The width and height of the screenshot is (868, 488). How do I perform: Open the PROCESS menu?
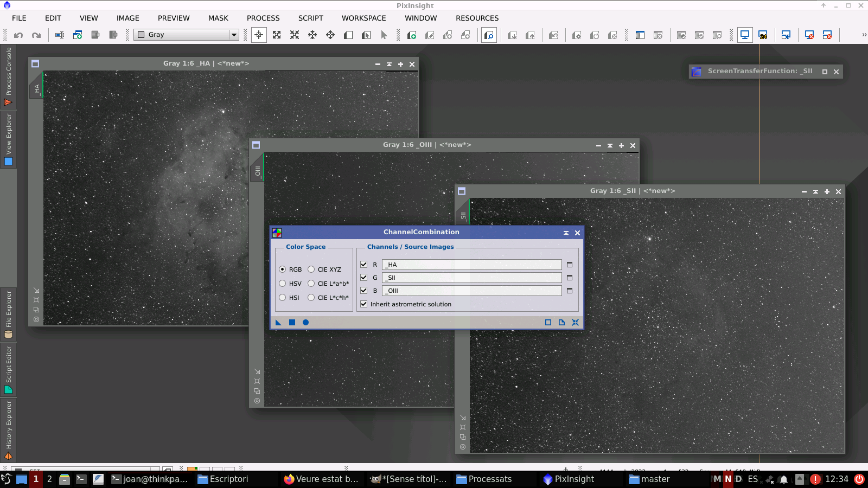coord(263,18)
